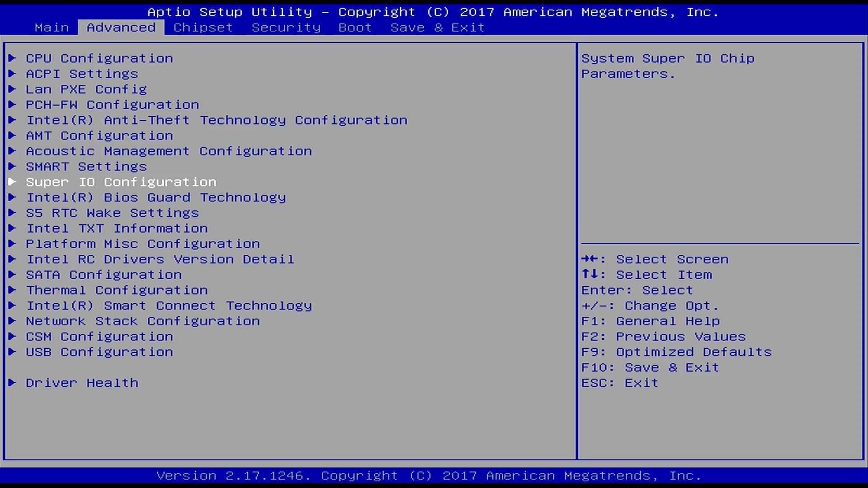This screenshot has width=868, height=488.
Task: Expand the PCH-FW Configuration submenu
Action: click(x=112, y=105)
